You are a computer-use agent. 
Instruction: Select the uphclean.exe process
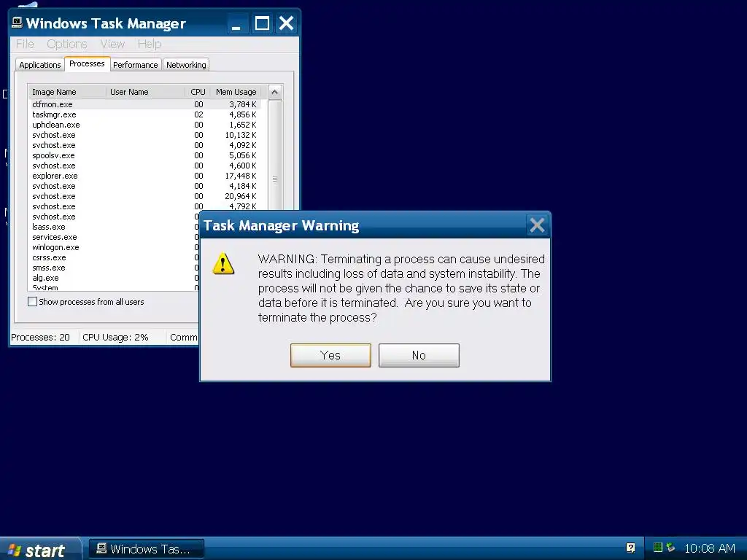pyautogui.click(x=145, y=125)
